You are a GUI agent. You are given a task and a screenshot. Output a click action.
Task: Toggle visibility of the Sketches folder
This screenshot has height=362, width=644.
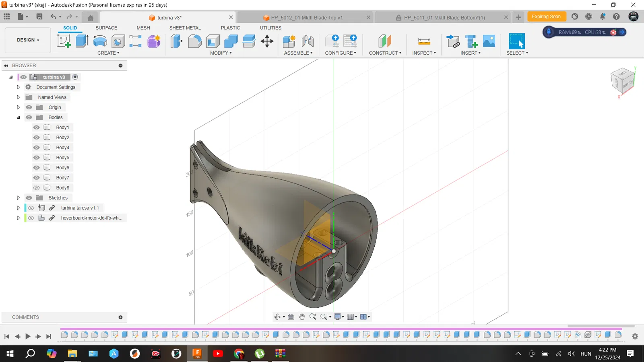29,198
